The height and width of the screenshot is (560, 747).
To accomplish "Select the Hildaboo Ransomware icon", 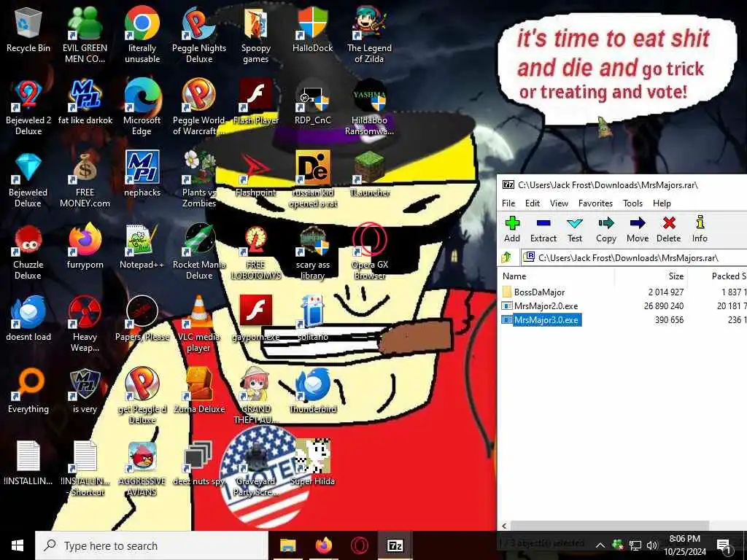I will coord(369,108).
